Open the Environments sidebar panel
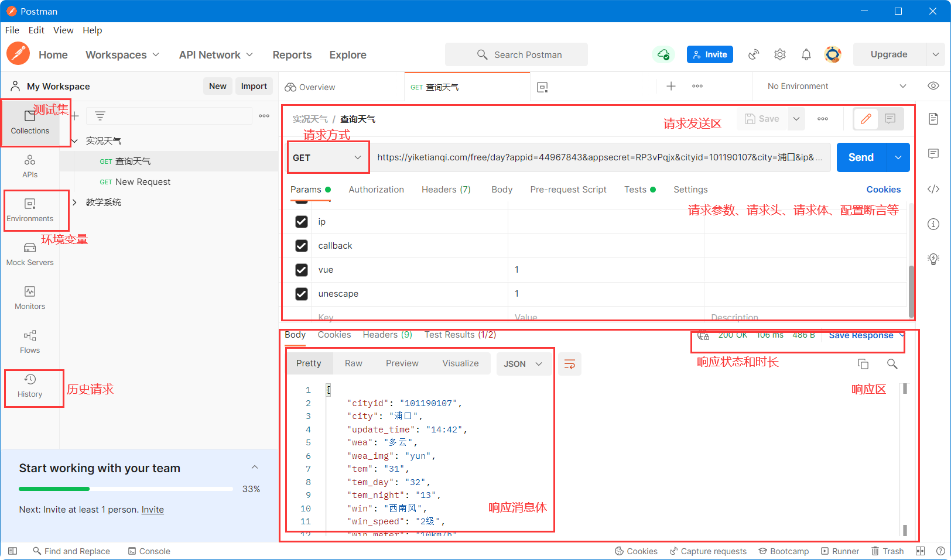 (x=30, y=210)
